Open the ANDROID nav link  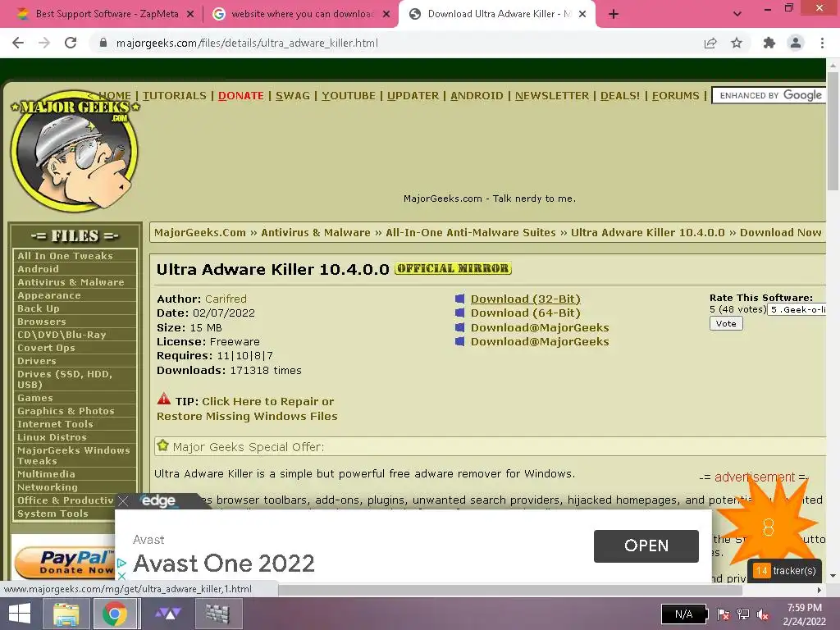click(477, 96)
